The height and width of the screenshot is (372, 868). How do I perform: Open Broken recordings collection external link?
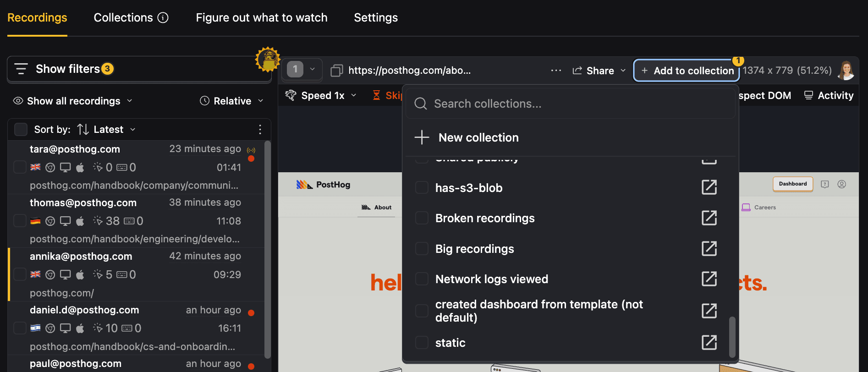(x=709, y=218)
